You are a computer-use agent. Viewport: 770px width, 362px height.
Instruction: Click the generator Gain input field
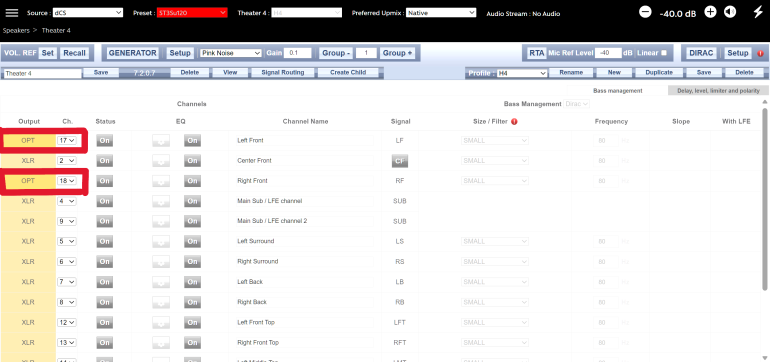coord(297,53)
